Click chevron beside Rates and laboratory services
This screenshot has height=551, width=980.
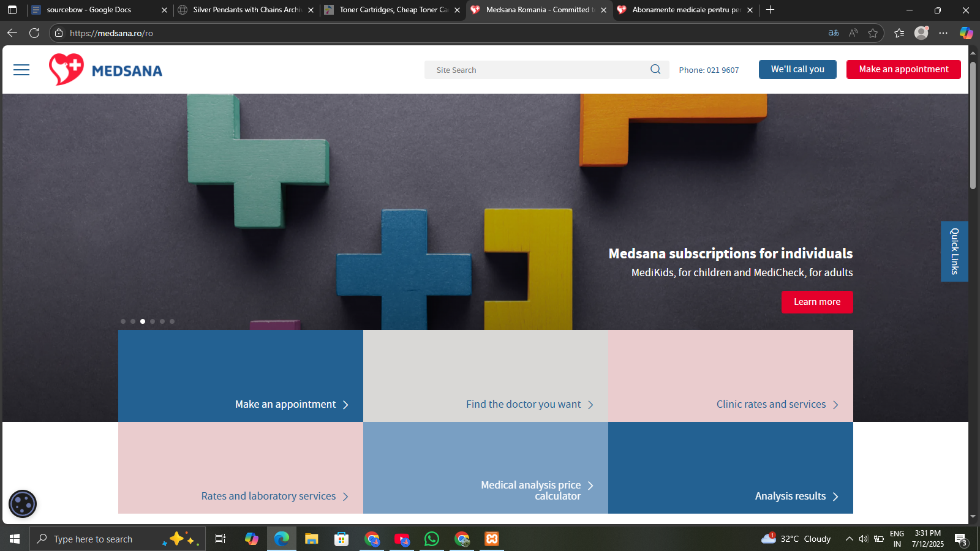click(345, 497)
